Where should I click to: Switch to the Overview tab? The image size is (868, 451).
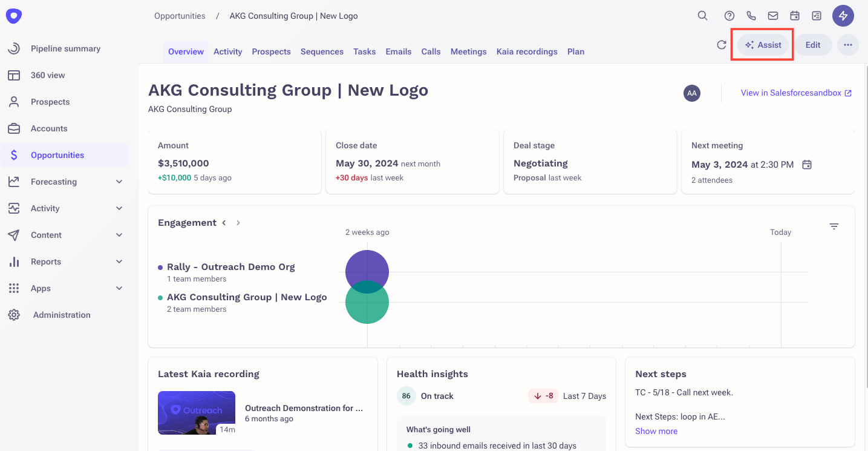tap(186, 51)
